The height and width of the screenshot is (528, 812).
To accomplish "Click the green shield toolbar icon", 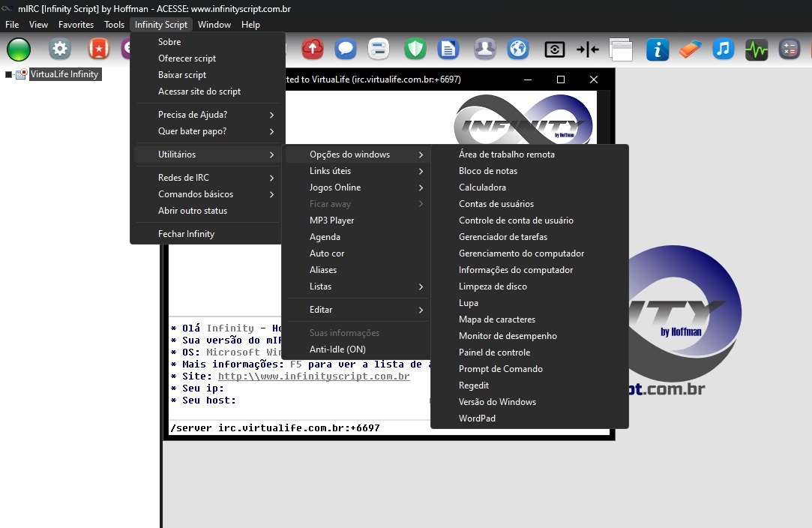I will coord(415,49).
